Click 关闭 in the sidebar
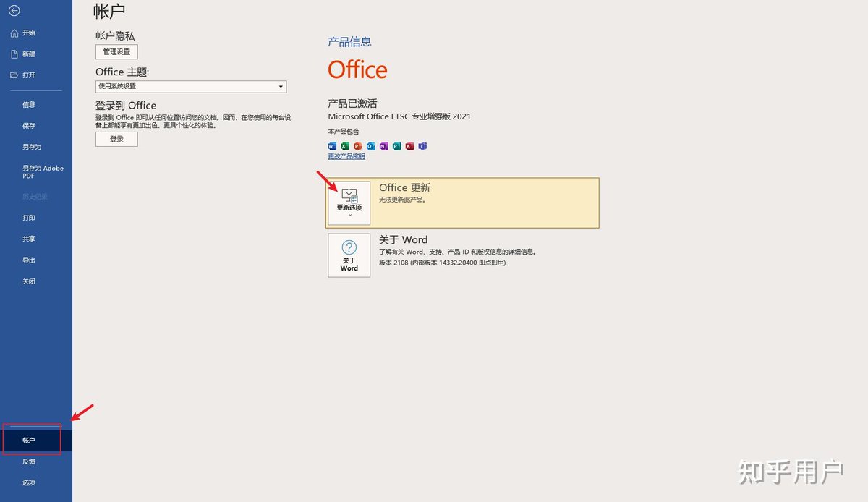Screen dimensions: 868x502 29,281
